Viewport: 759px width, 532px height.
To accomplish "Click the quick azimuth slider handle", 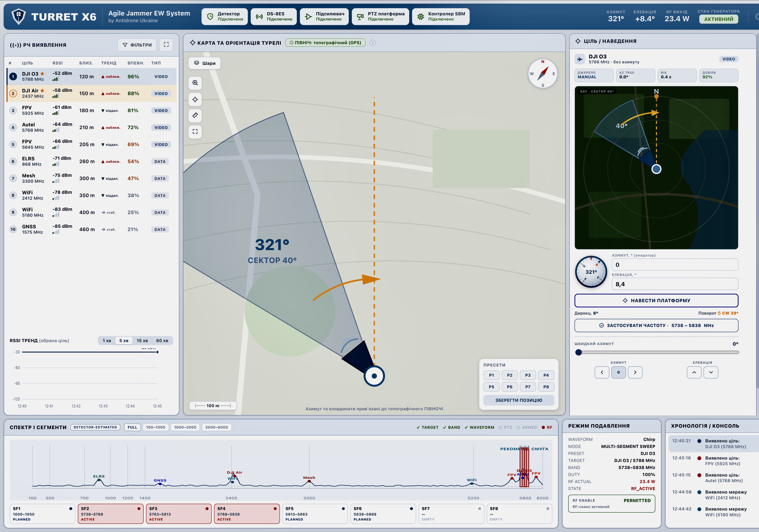I will (x=579, y=352).
